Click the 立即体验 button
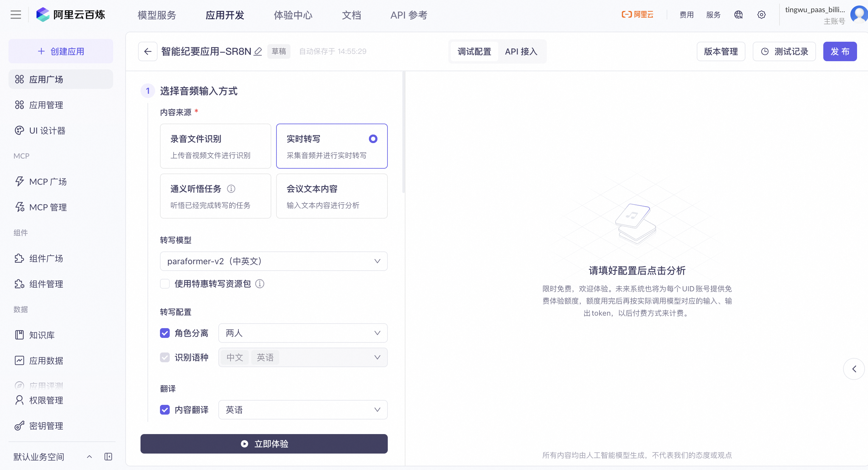 click(x=264, y=444)
